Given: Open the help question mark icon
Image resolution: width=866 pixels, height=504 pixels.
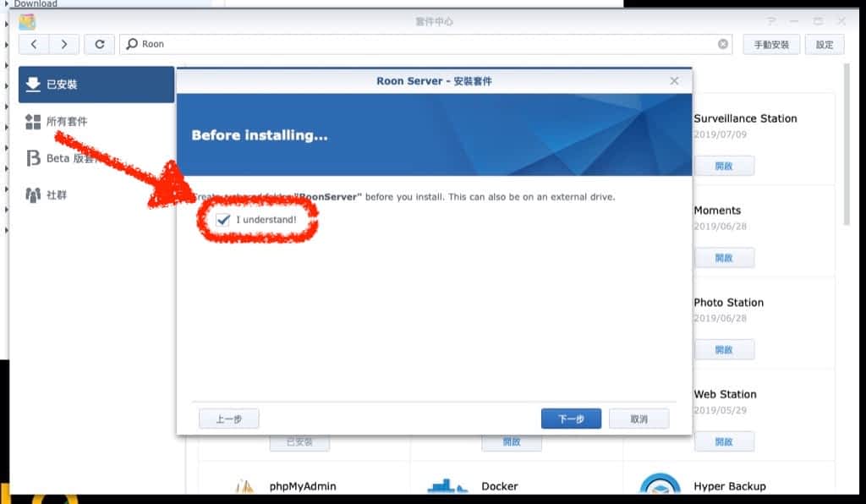Looking at the screenshot, I should point(770,21).
